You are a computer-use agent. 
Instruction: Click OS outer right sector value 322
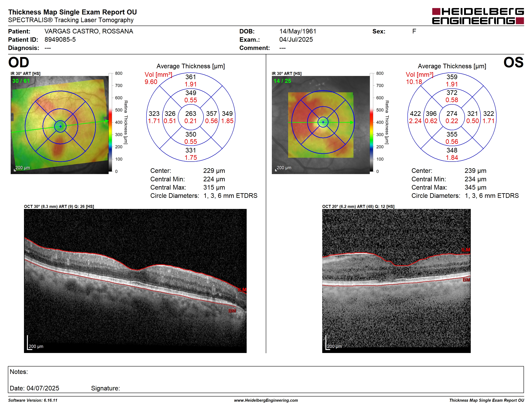pos(488,114)
